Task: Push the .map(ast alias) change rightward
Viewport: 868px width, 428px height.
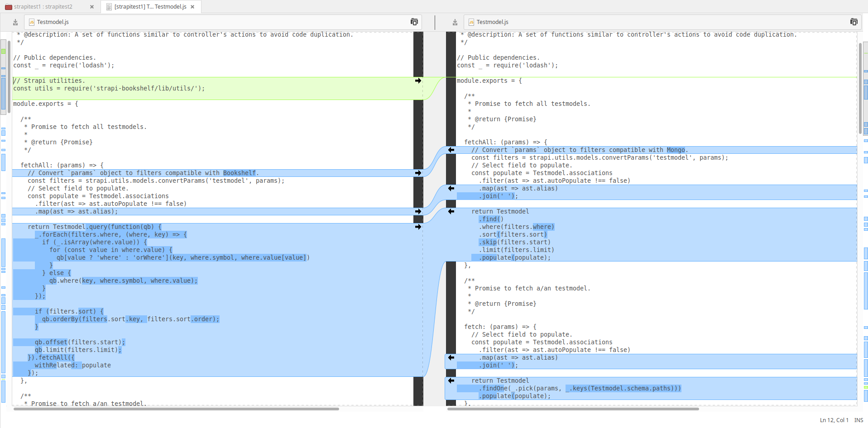Action: point(417,211)
